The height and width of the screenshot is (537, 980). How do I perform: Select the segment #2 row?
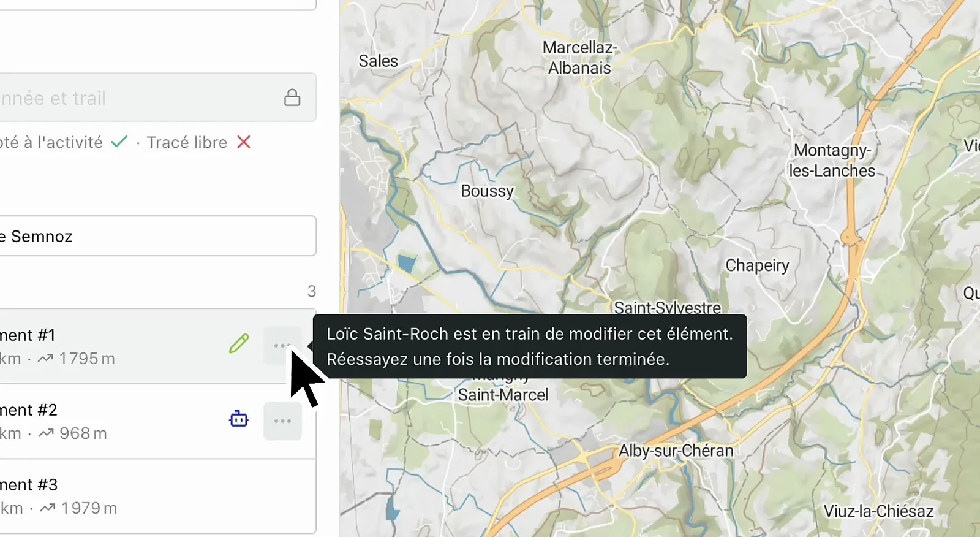point(158,421)
